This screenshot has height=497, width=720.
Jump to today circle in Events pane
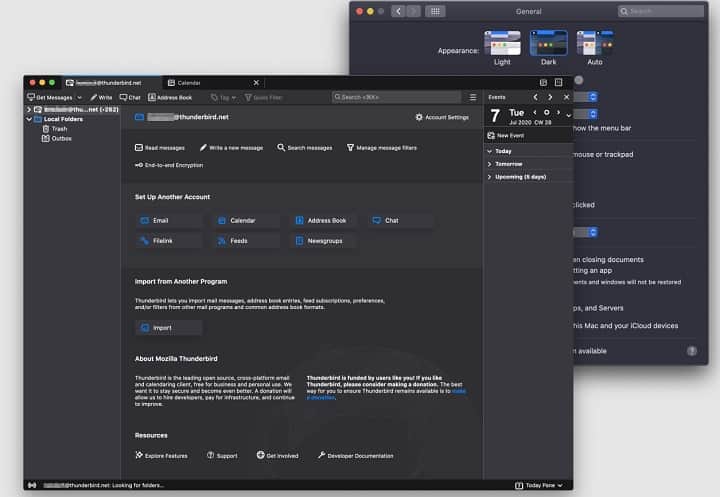pos(546,112)
